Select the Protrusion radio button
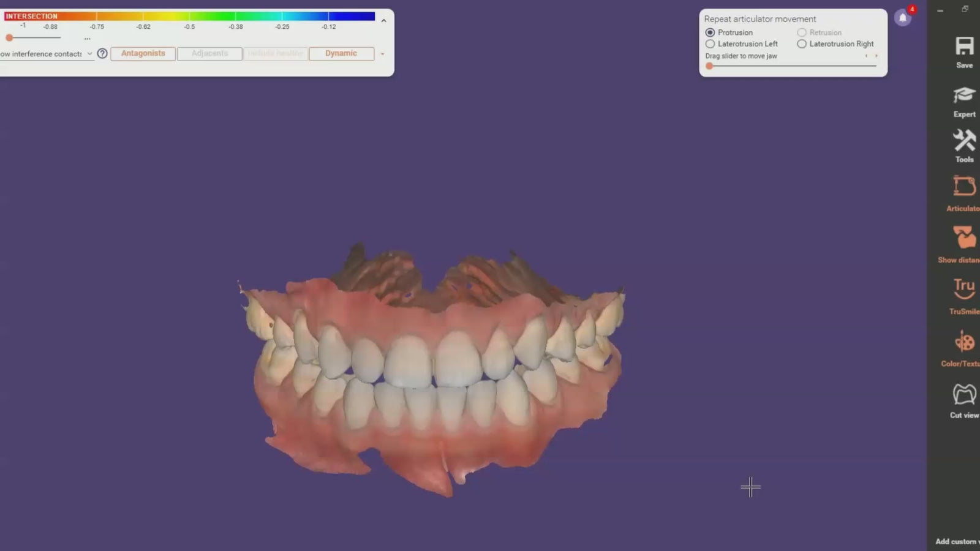This screenshot has width=980, height=551. pyautogui.click(x=710, y=32)
